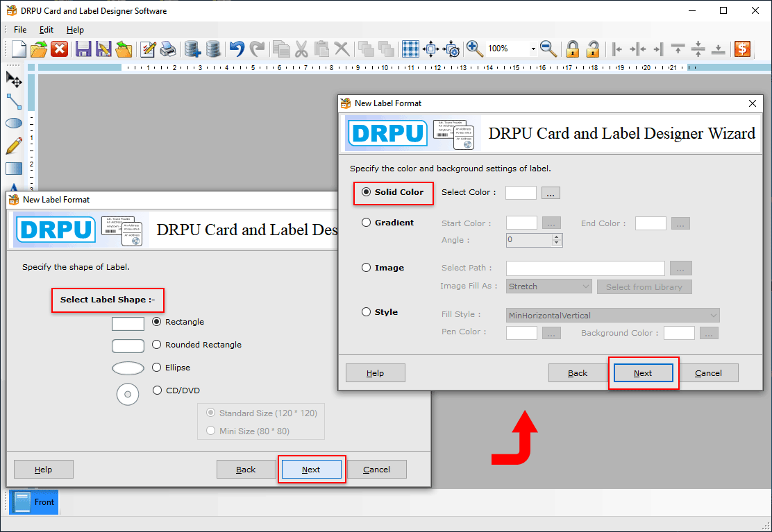This screenshot has height=532, width=772.
Task: Toggle the grid display icon
Action: pos(410,49)
